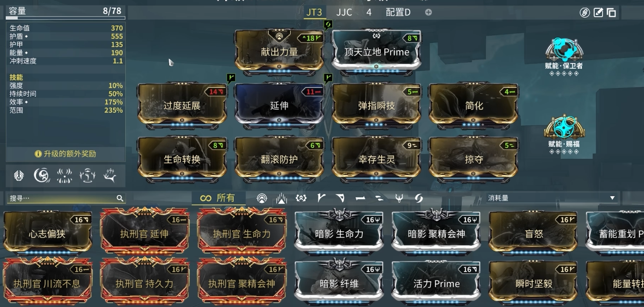The width and height of the screenshot is (644, 307).
Task: Click the 赋能·赐福 arcane slot
Action: coord(564,134)
